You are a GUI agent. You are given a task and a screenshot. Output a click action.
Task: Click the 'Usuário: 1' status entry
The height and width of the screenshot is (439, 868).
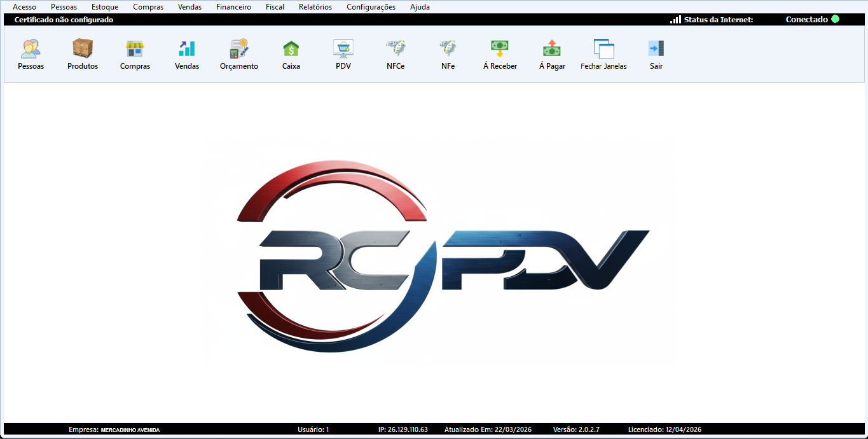tap(313, 429)
